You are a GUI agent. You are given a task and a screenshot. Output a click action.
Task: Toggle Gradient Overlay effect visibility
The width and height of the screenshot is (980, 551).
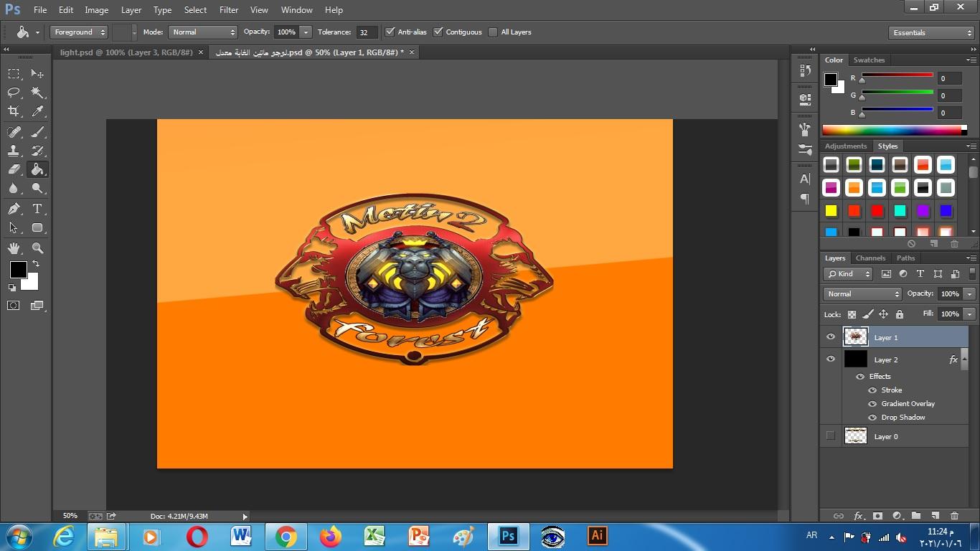pos(872,404)
